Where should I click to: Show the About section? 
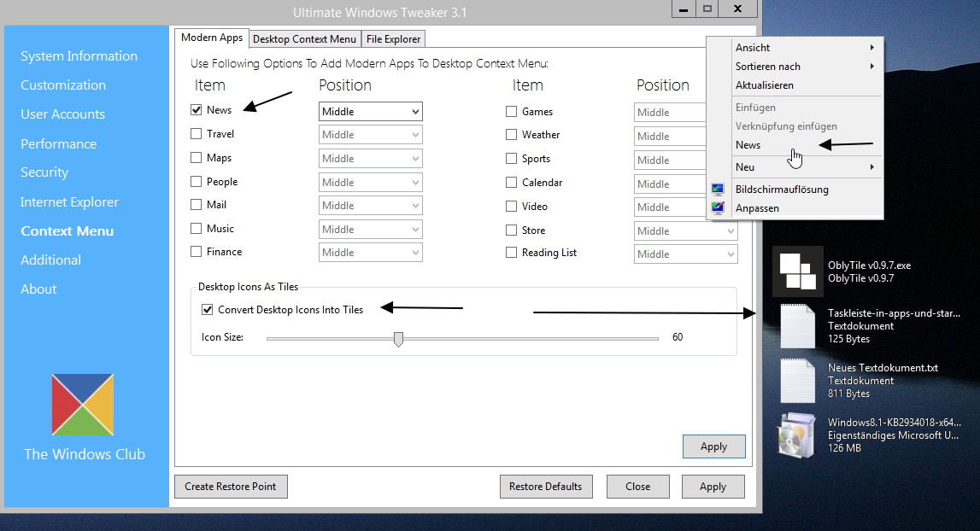(38, 289)
